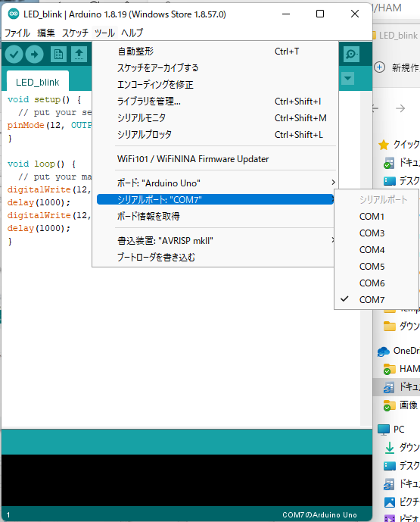The image size is (420, 522).
Task: Click Explorer's forward navigation arrow
Action: click(400, 108)
